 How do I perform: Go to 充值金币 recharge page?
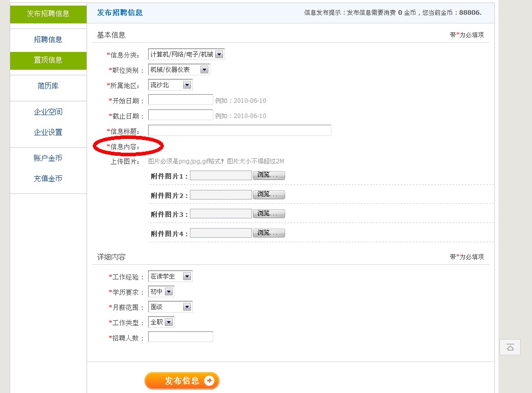[47, 179]
